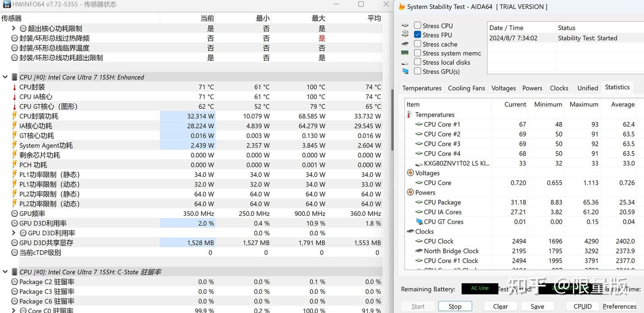Image resolution: width=644 pixels, height=313 pixels.
Task: Click the AIDA64 flame icon in title bar
Action: 401,7
